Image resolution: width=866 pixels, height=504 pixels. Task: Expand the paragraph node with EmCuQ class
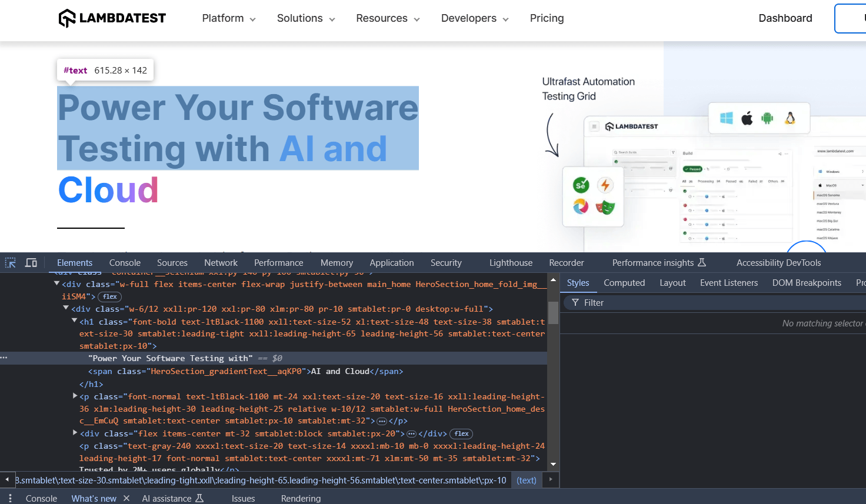click(x=75, y=396)
